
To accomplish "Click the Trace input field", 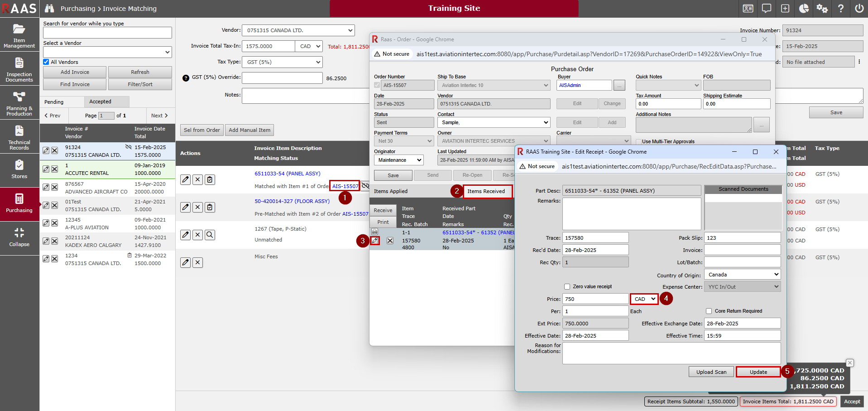I will point(595,238).
